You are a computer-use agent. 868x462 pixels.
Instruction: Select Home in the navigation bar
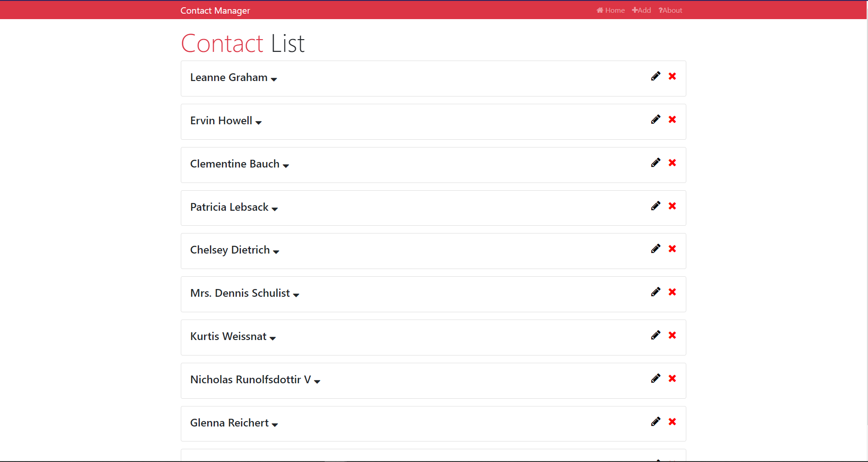[x=614, y=10]
